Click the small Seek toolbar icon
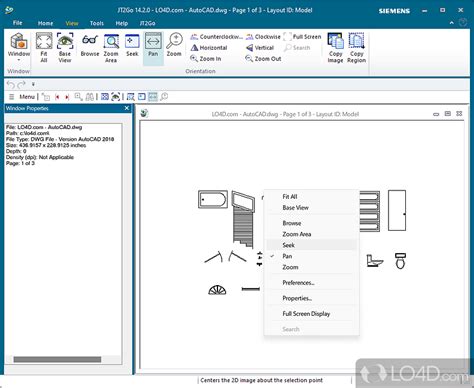The image size is (474, 388). (x=142, y=97)
